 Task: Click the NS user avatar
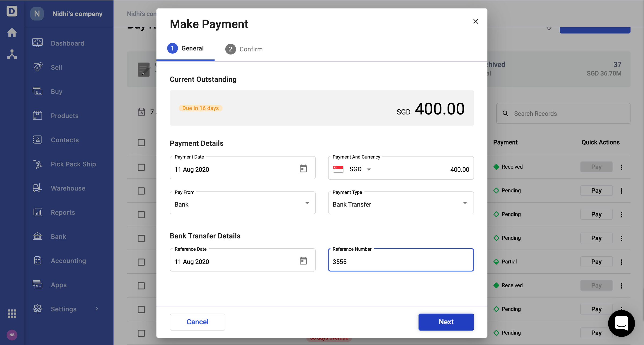tap(12, 335)
